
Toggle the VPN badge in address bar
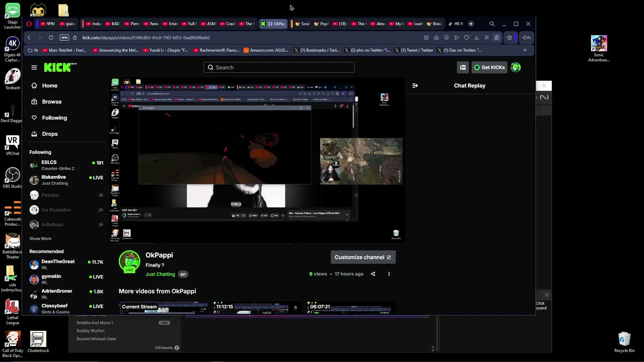64,37
